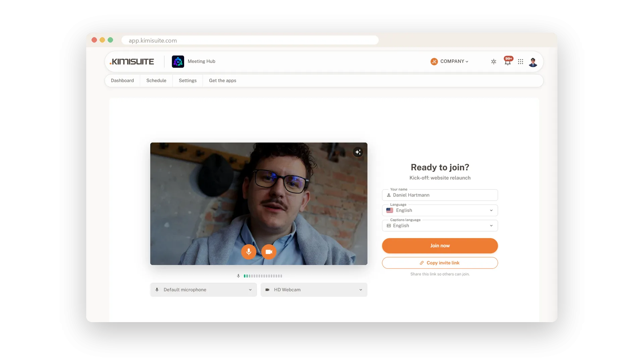Open the Meeting Hub app icon
This screenshot has width=644, height=362.
click(178, 62)
